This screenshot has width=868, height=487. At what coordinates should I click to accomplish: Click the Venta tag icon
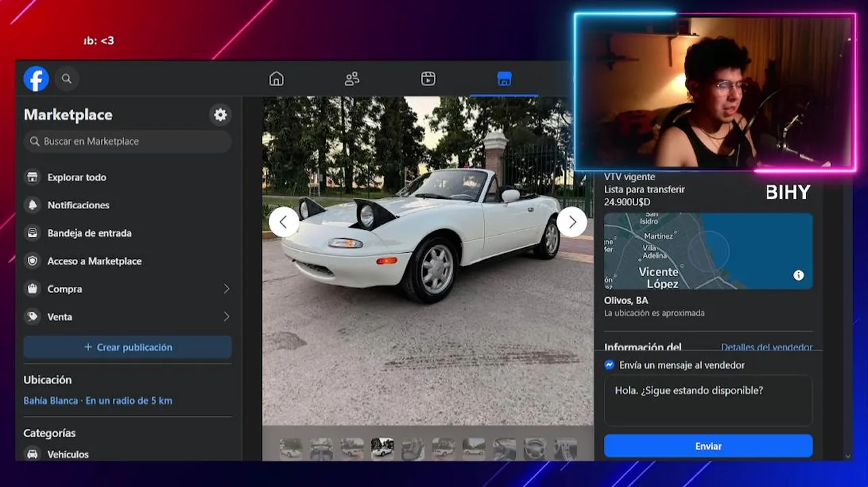(32, 317)
